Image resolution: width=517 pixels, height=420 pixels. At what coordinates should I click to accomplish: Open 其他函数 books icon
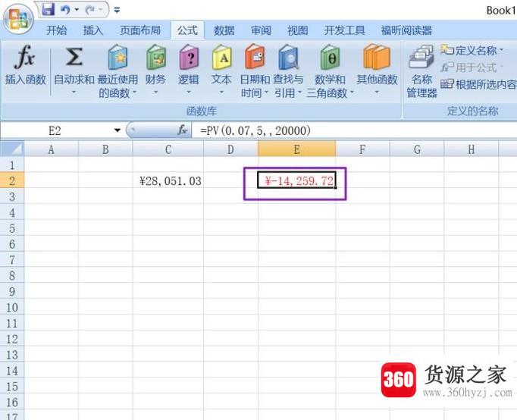click(377, 57)
